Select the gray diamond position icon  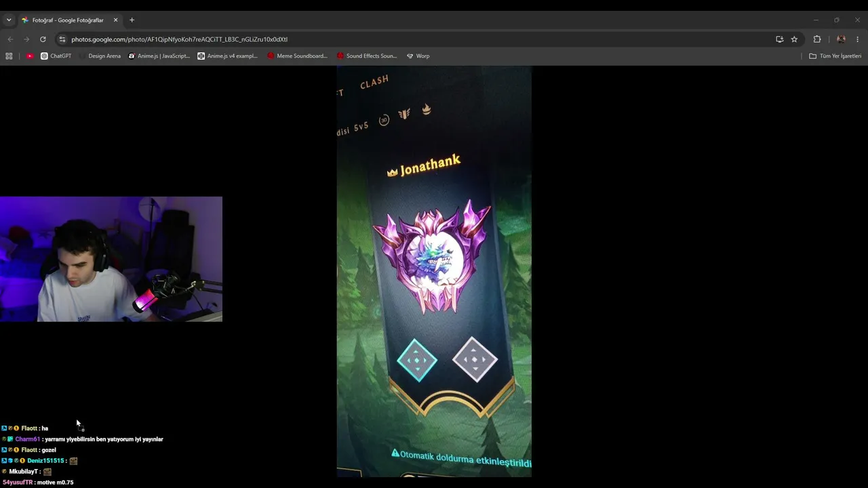click(475, 359)
